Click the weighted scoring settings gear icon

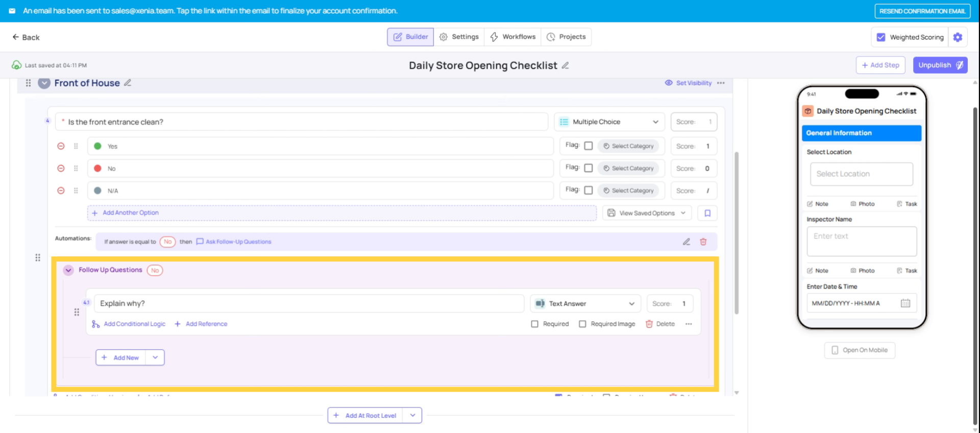958,37
